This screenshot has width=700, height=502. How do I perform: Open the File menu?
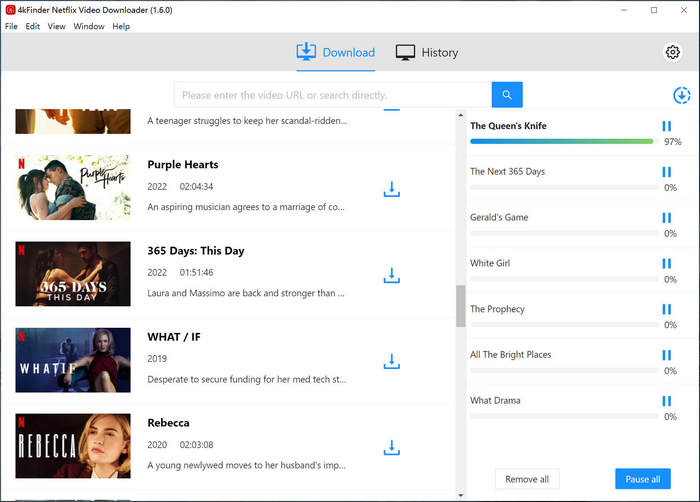[11, 26]
